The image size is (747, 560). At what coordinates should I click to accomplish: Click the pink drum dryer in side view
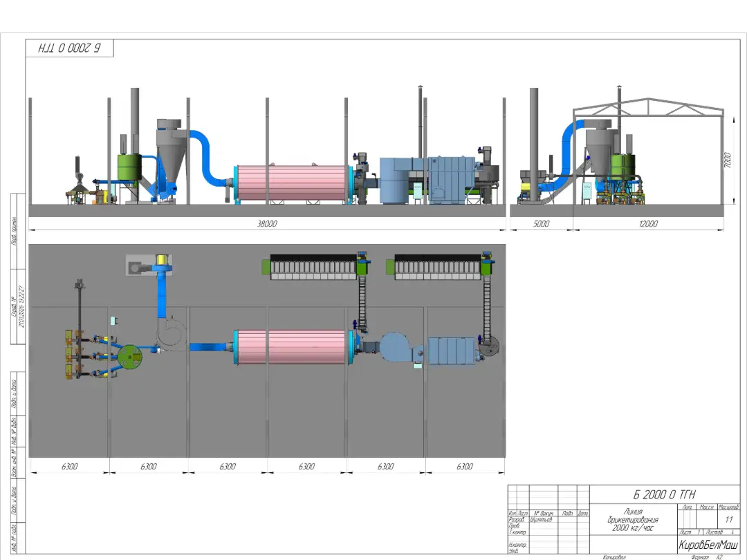click(290, 183)
